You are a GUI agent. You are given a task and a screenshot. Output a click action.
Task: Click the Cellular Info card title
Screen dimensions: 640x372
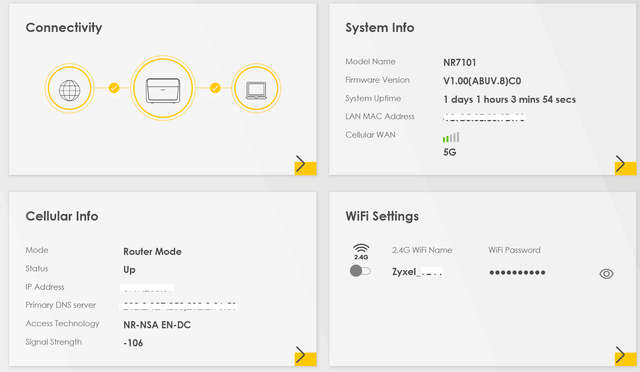click(x=62, y=216)
